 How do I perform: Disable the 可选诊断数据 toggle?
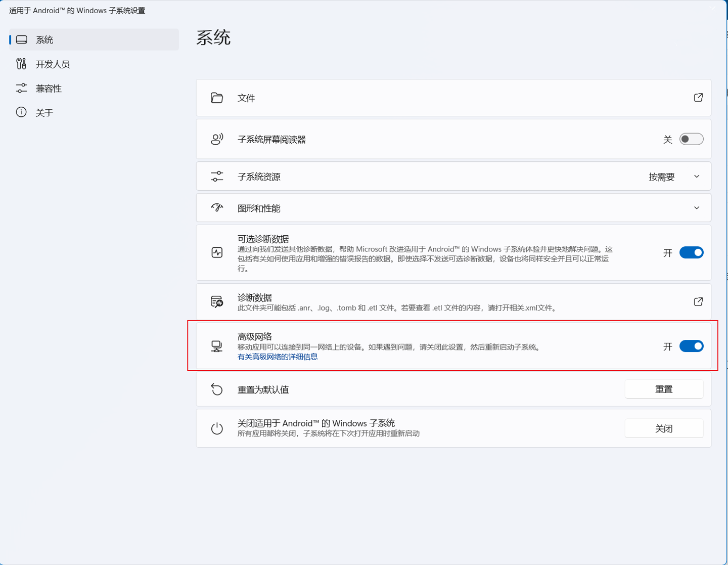tap(691, 252)
